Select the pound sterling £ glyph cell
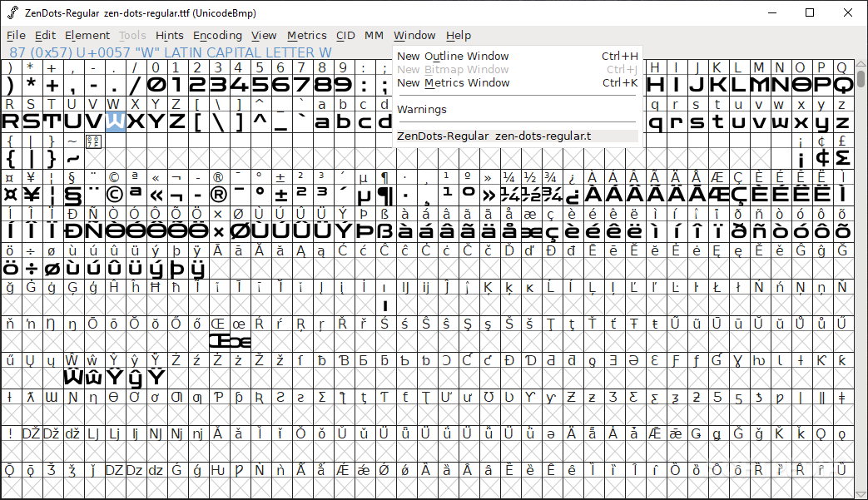The width and height of the screenshot is (868, 500). pyautogui.click(x=842, y=158)
